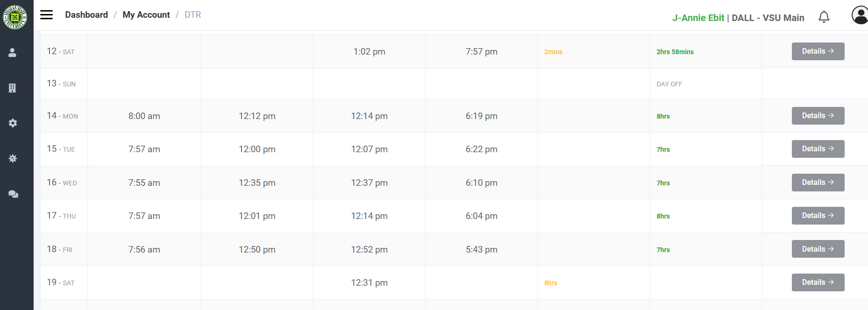Screen dimensions: 868x310
Task: View Details for 18 - FRI
Action: click(x=818, y=249)
